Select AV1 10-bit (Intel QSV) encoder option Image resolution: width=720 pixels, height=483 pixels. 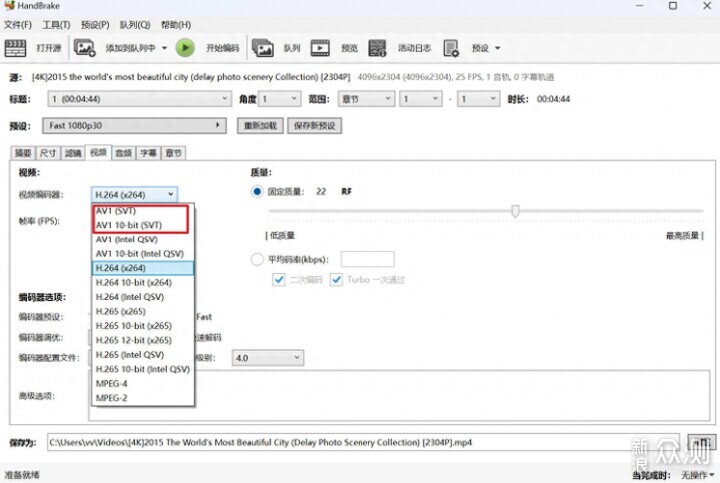click(143, 253)
